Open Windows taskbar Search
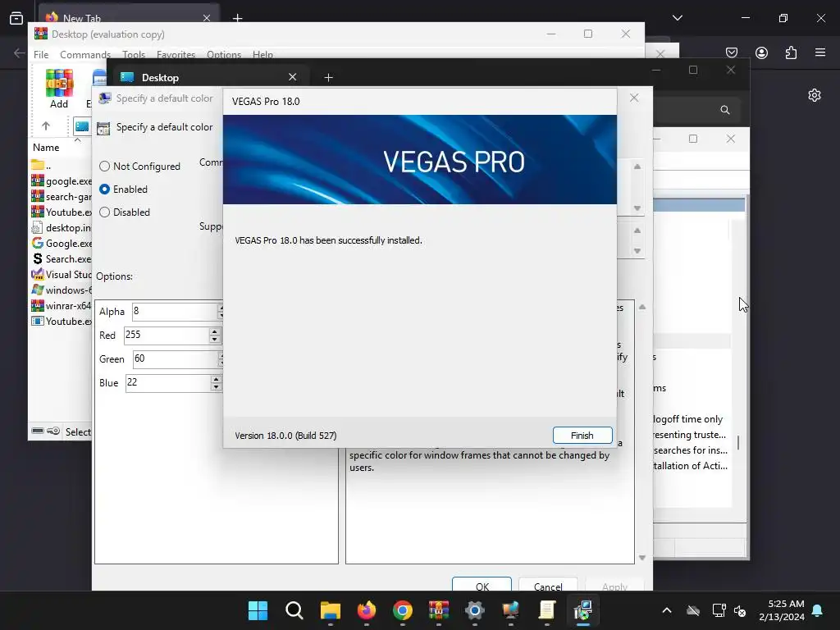Screen dimensions: 840x630 pyautogui.click(x=294, y=610)
